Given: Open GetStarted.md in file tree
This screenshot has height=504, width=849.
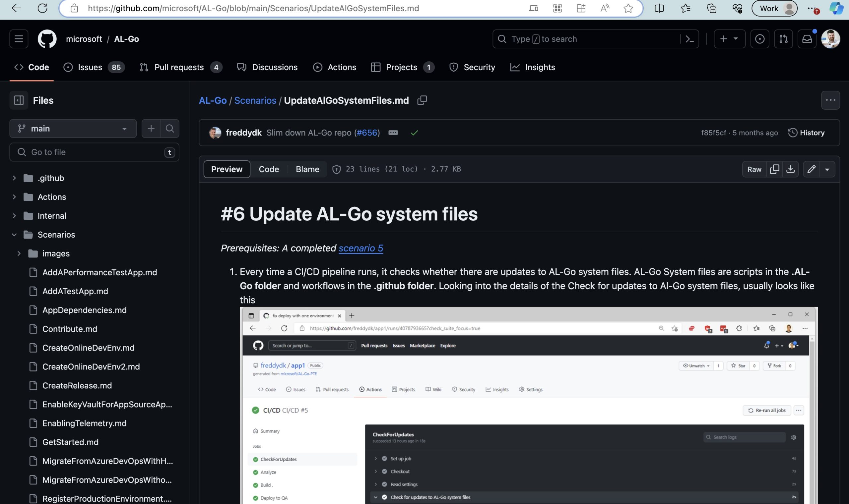Looking at the screenshot, I should [x=70, y=442].
